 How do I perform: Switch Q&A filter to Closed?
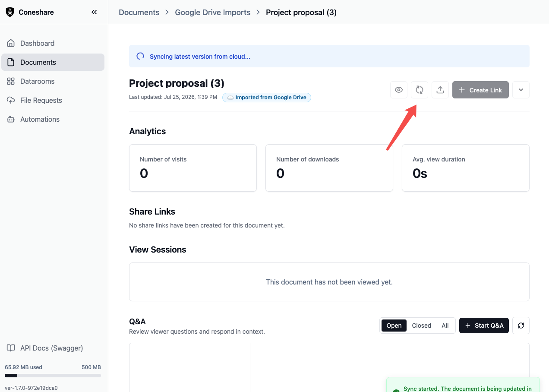[422, 326]
